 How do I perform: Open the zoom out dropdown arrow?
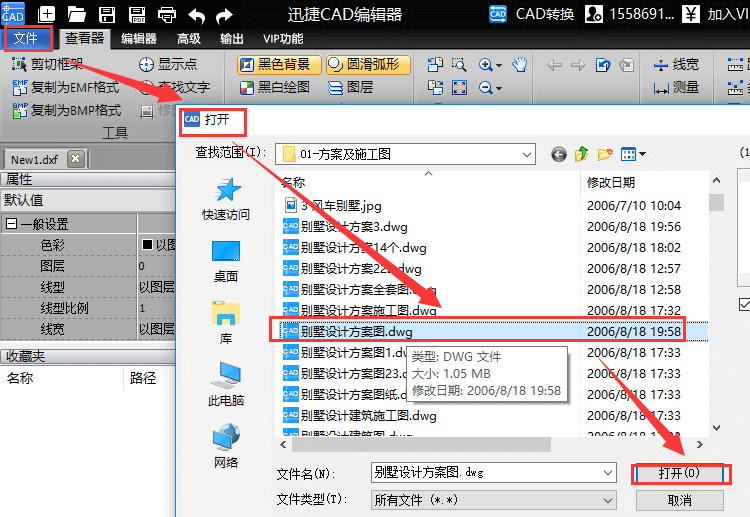(x=499, y=88)
